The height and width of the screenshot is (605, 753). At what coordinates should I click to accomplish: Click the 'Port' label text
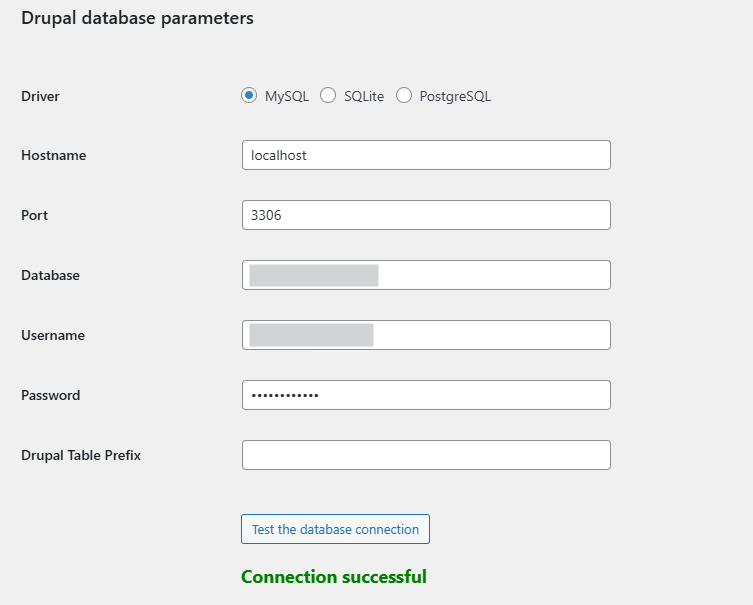pos(35,215)
